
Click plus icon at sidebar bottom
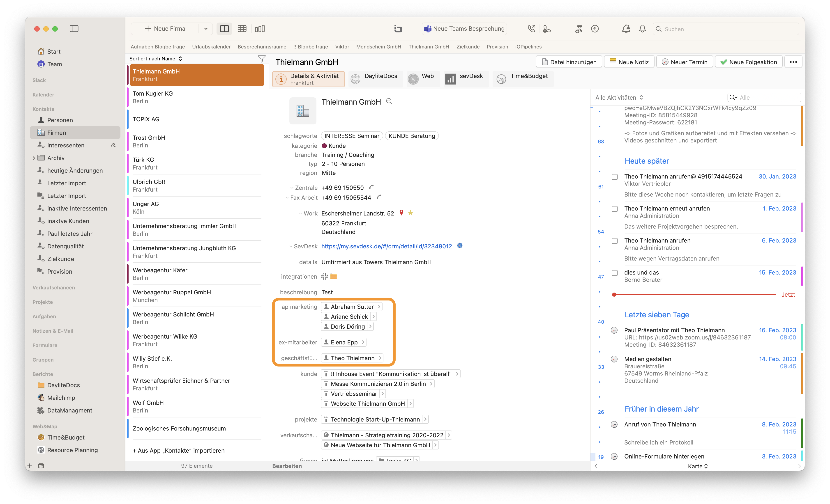30,466
